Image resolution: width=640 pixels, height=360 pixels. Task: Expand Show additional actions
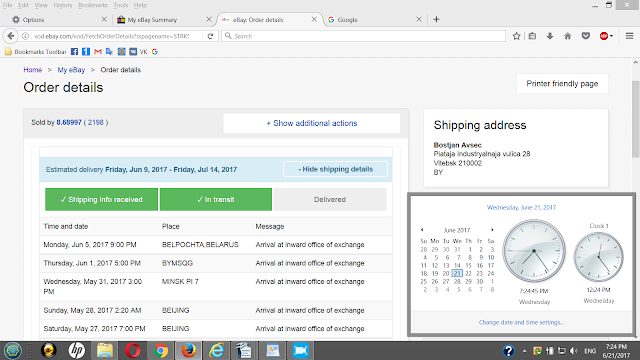tap(311, 123)
